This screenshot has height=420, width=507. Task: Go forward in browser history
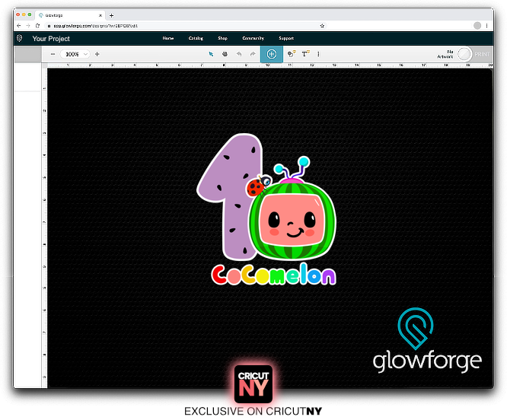[x=28, y=26]
